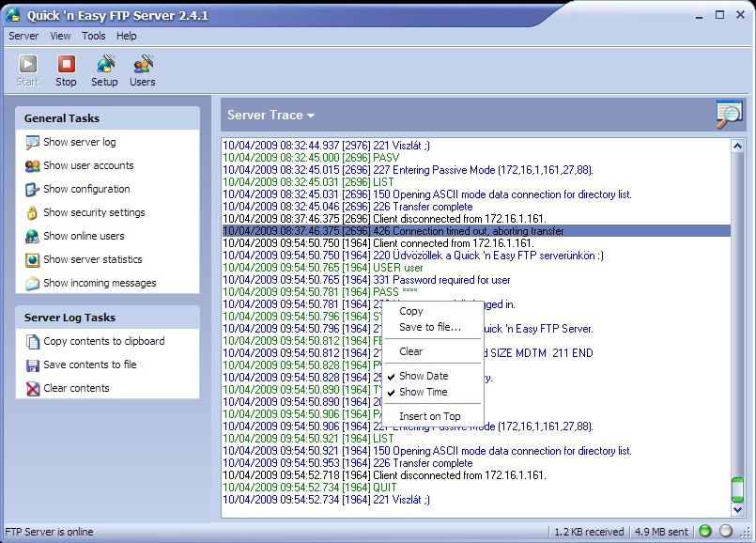Select the 'PASS ****' log line
This screenshot has height=543, width=756.
320,292
